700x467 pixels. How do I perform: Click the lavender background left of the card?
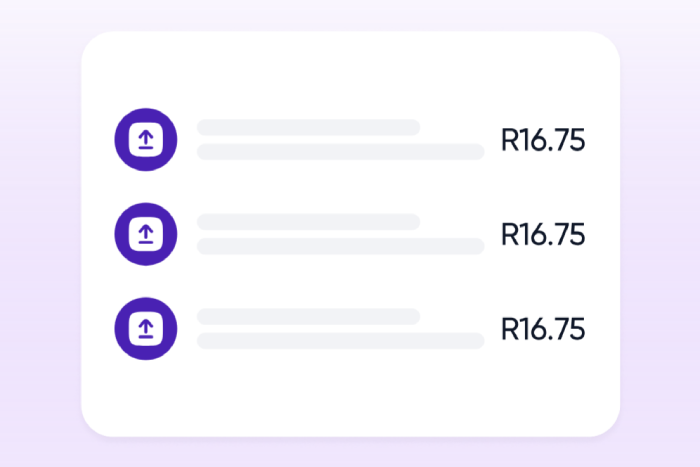tap(40, 233)
